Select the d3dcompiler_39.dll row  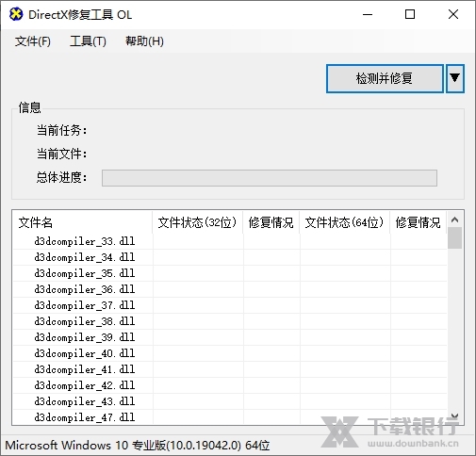(x=230, y=337)
